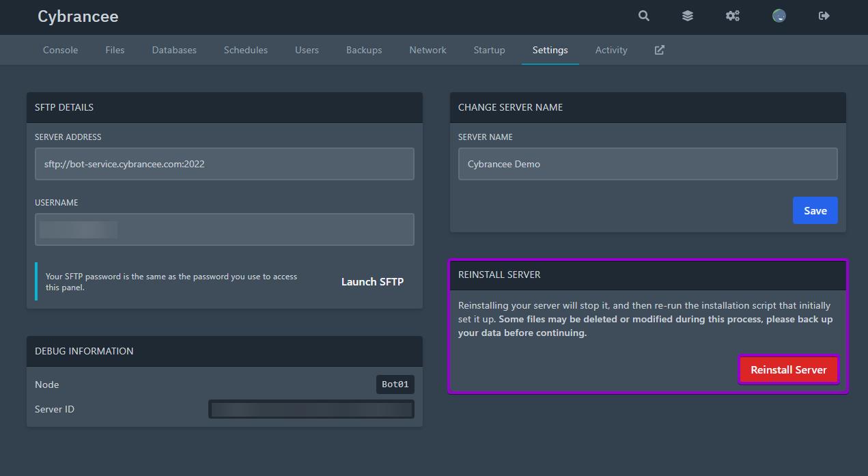868x476 pixels.
Task: Open the admin gears icon
Action: coord(733,16)
